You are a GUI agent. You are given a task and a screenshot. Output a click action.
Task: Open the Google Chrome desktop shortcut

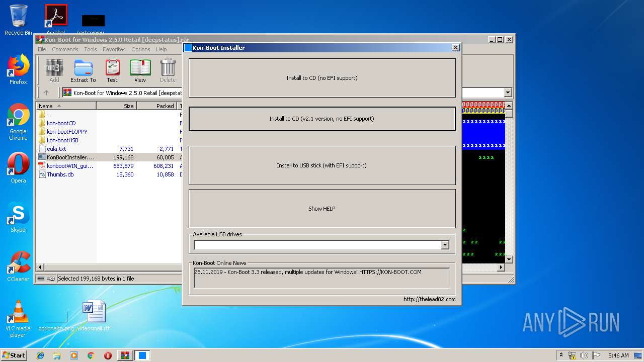[18, 122]
